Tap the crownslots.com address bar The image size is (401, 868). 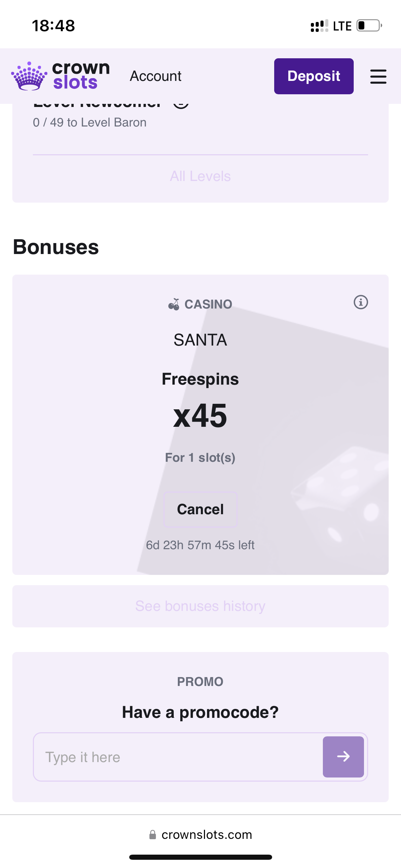(x=206, y=835)
